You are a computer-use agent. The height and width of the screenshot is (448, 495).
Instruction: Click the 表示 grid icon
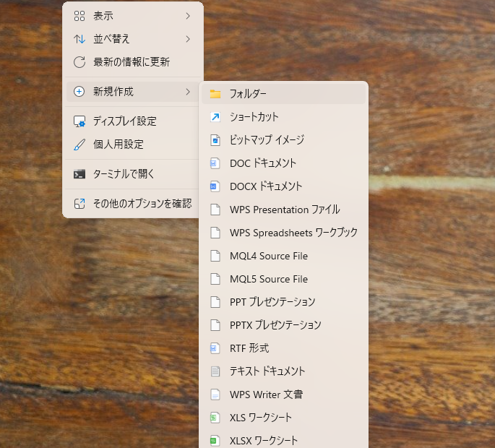79,16
